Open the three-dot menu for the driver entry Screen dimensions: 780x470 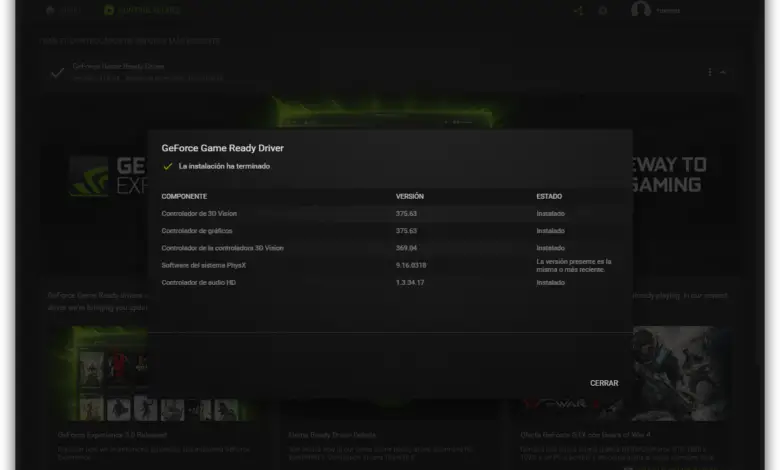(709, 72)
